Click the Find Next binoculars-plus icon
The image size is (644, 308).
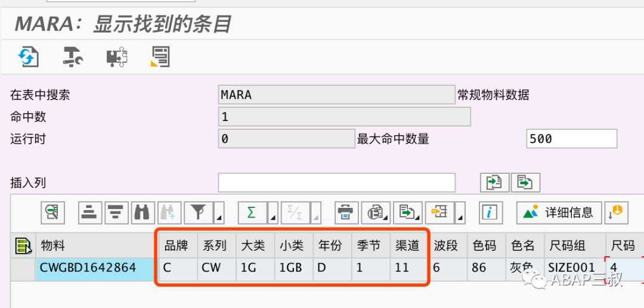pos(169,213)
